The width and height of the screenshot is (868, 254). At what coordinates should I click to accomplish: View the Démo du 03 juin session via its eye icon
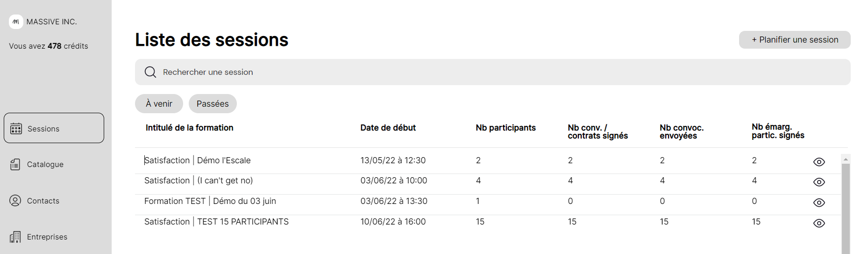tap(819, 203)
